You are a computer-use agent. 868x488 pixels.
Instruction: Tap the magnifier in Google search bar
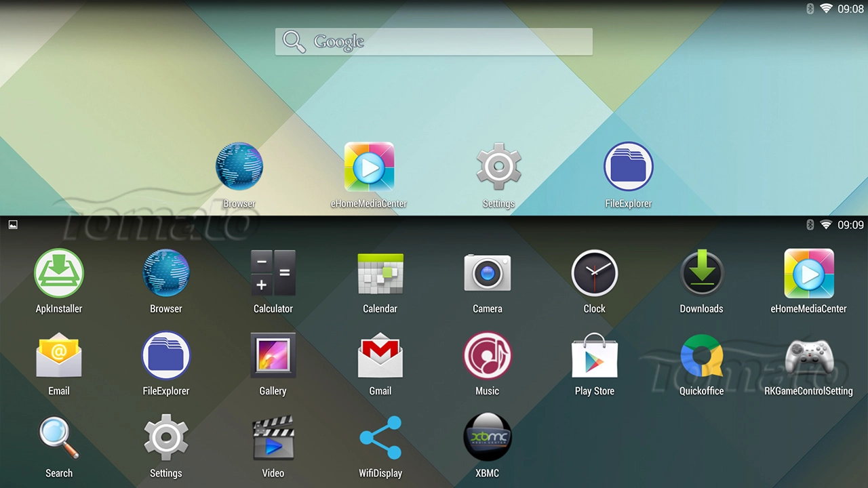click(294, 41)
